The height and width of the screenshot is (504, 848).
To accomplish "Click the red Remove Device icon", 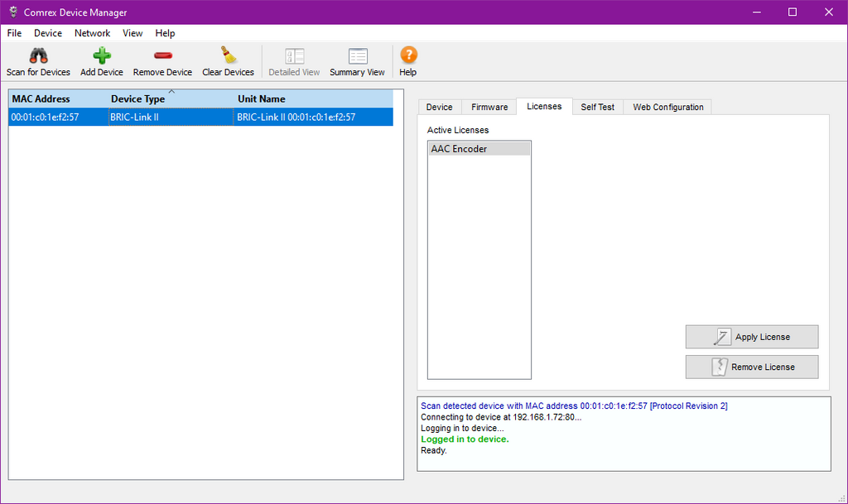I will (x=163, y=55).
